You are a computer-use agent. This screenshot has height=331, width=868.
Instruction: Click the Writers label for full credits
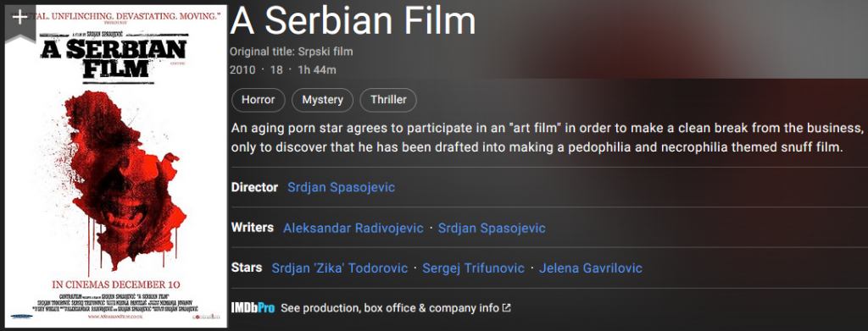click(253, 227)
